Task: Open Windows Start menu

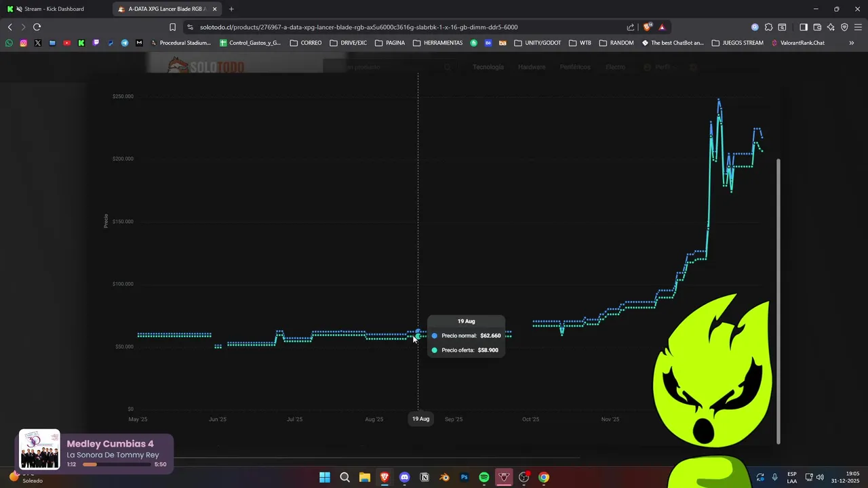Action: click(x=325, y=477)
